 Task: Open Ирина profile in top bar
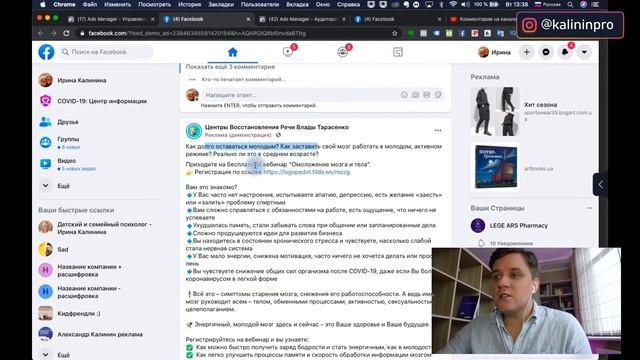(494, 52)
